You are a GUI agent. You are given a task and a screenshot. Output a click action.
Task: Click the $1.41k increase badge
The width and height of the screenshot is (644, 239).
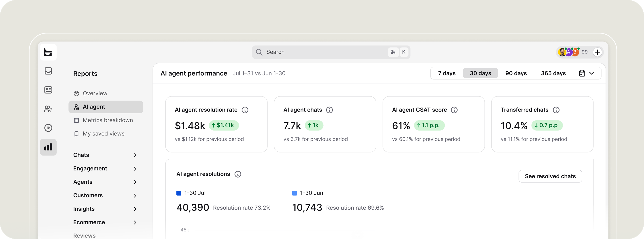[224, 125]
